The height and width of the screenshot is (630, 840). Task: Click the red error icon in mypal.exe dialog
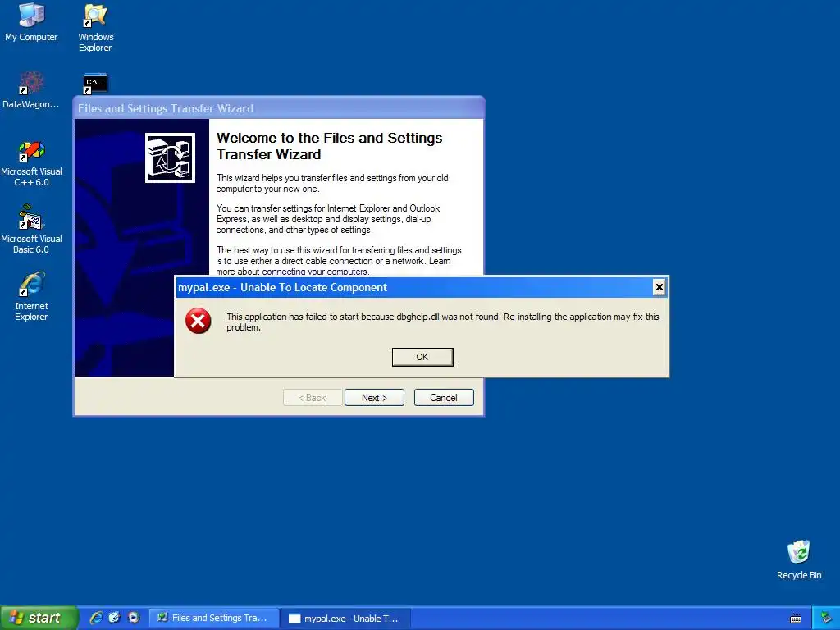tap(199, 321)
